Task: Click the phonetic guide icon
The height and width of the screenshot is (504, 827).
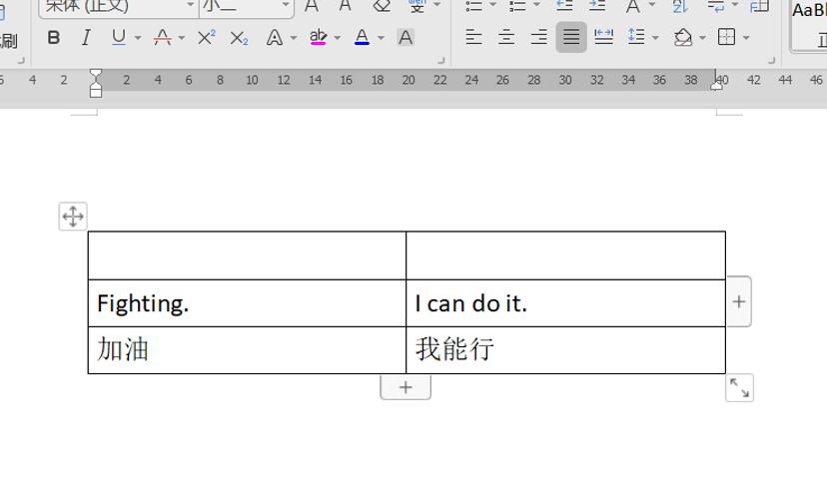Action: 417,6
